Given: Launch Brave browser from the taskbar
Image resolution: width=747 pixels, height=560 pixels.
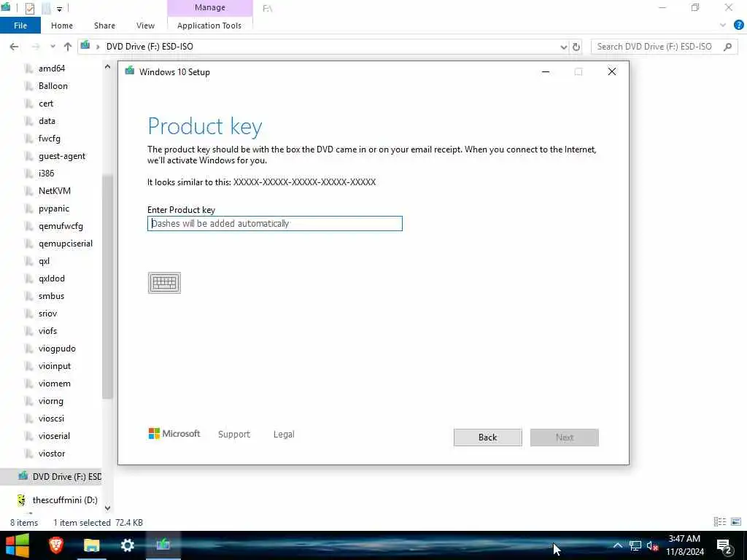Looking at the screenshot, I should 55,545.
